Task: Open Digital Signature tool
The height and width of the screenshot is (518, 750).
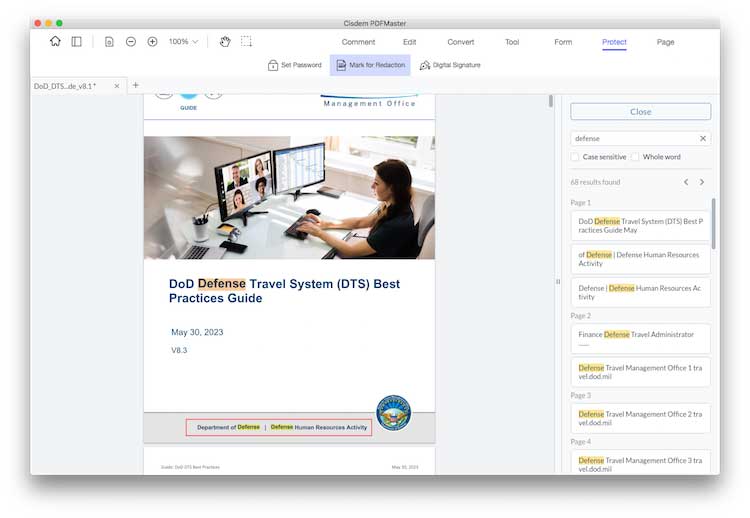Action: 450,65
